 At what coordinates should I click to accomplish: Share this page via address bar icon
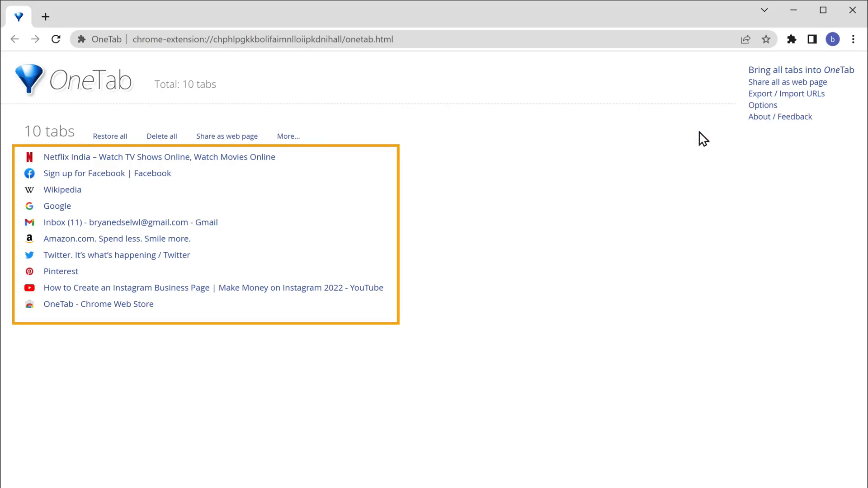click(745, 39)
